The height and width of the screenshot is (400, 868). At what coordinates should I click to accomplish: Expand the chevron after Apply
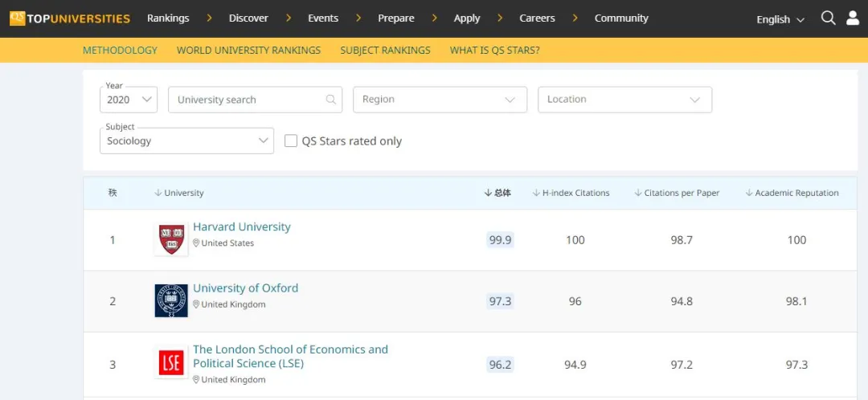coord(500,18)
